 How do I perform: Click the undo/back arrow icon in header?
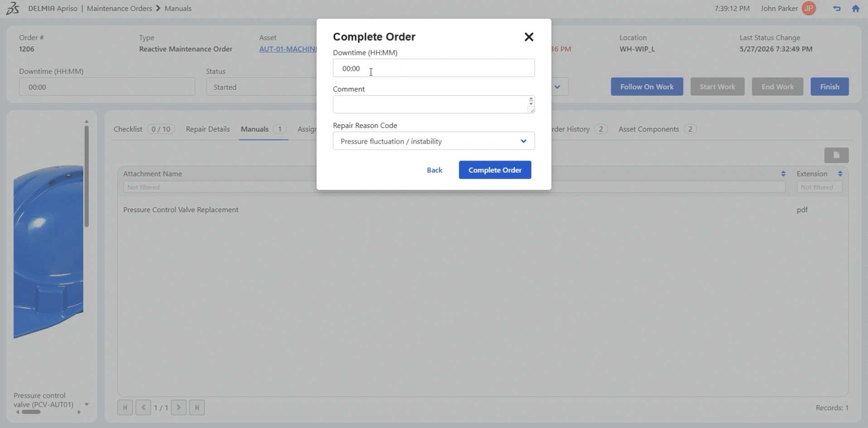coord(836,8)
